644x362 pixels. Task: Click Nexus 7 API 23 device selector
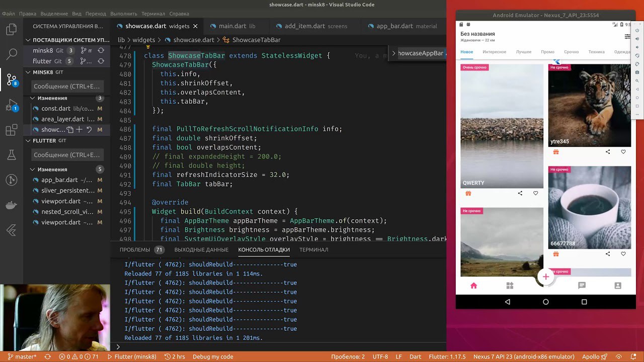[524, 357]
